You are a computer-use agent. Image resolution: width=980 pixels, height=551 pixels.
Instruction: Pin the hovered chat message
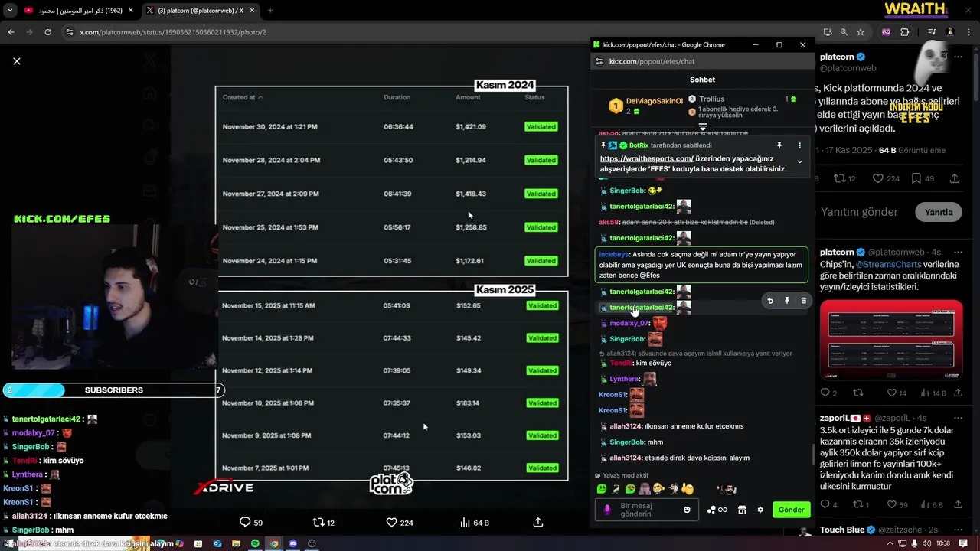[787, 301]
